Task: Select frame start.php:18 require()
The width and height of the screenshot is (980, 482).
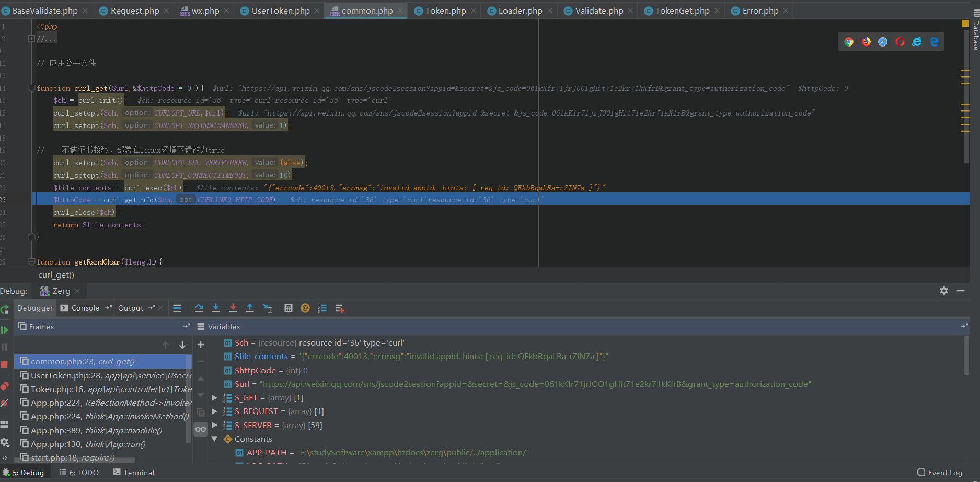Action: (x=103, y=458)
